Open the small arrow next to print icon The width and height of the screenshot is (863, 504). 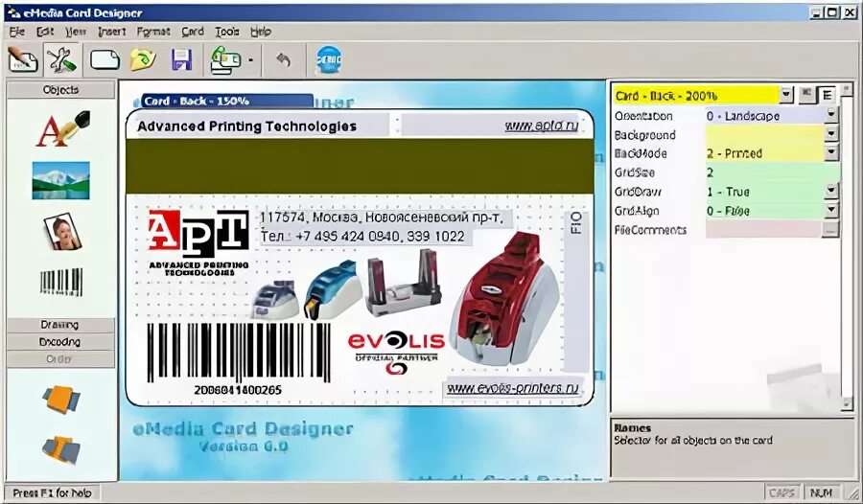coord(251,60)
